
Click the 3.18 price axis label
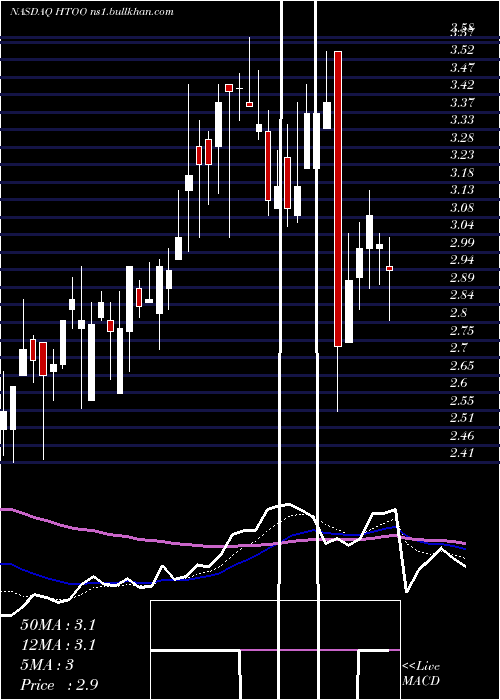(x=462, y=172)
